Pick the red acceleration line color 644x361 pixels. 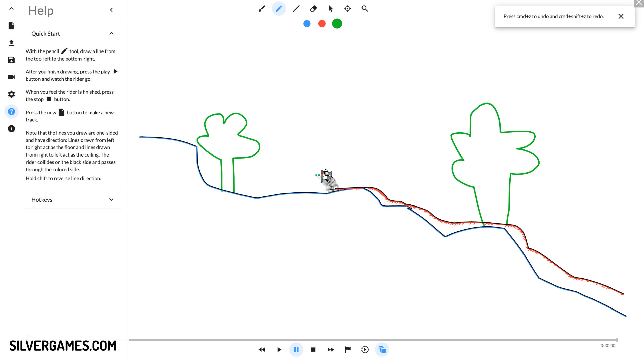322,24
